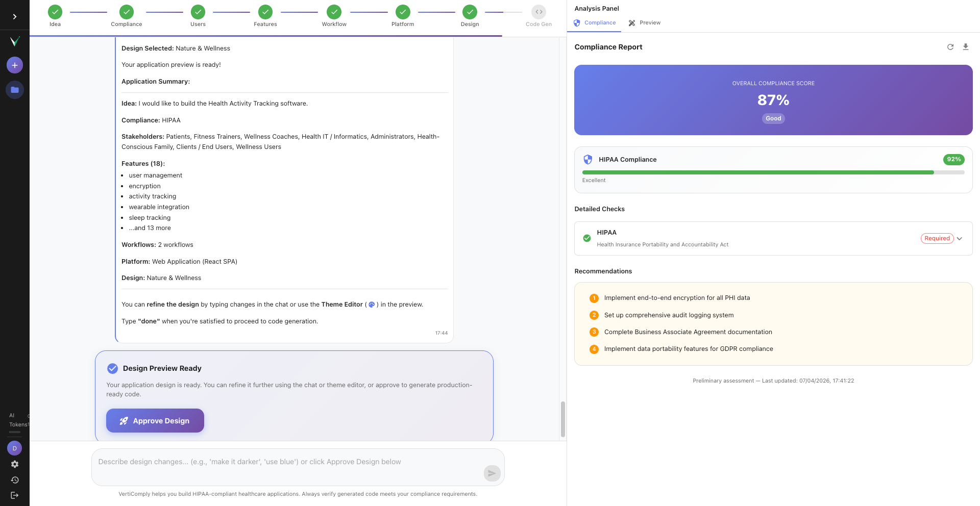Expand the HIPAA detailed check

(x=960, y=238)
